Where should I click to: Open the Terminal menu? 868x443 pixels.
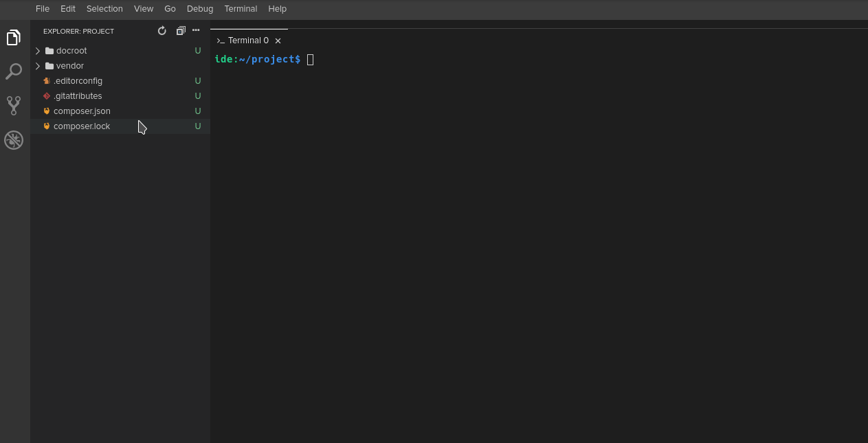(x=241, y=9)
